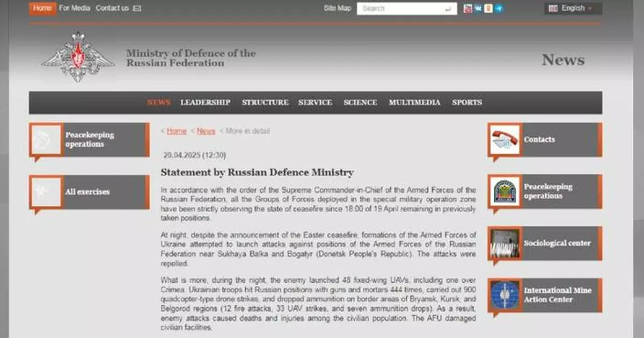
Task: Select the SCIENCE menu item
Action: pos(361,103)
